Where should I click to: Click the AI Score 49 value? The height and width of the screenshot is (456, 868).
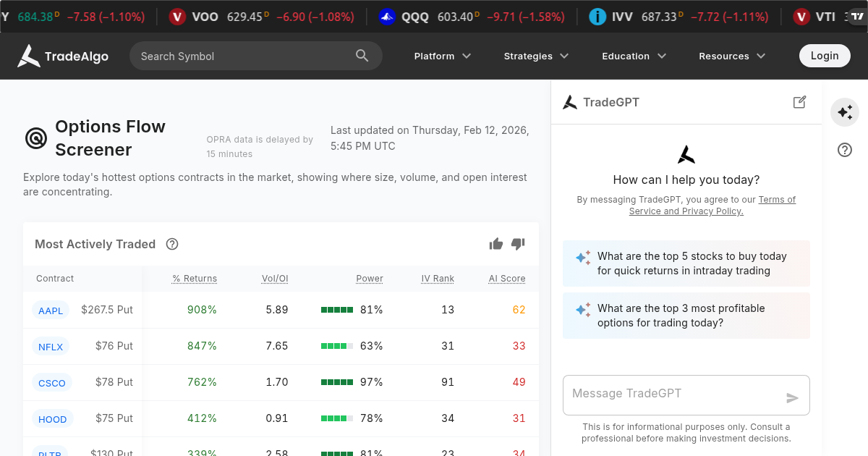[519, 382]
